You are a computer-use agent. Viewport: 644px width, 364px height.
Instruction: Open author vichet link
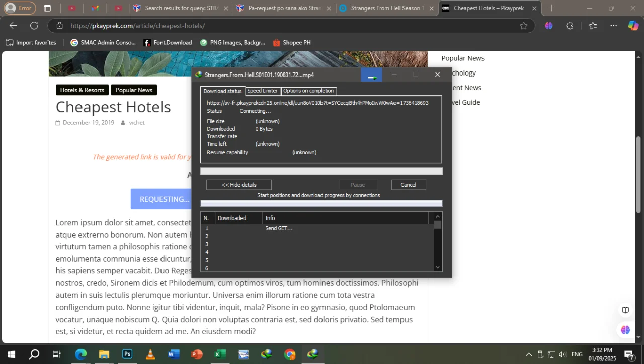click(x=137, y=123)
